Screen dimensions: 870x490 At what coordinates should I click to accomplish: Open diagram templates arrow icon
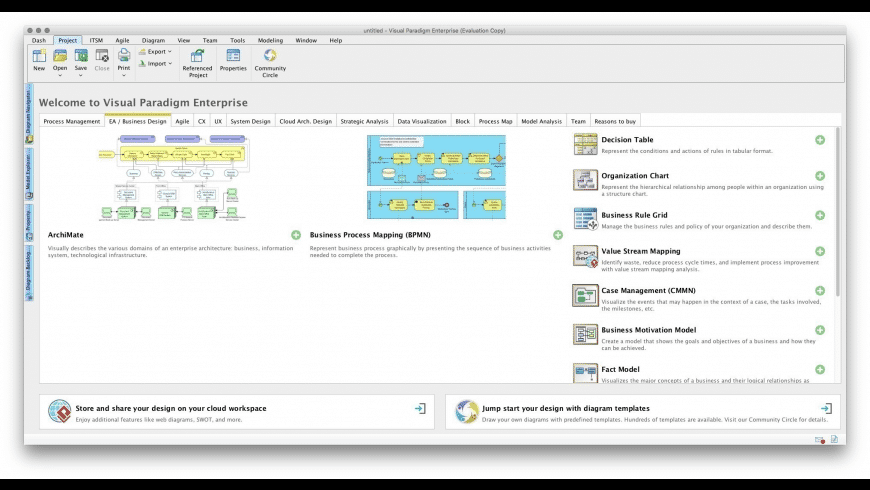(x=826, y=409)
